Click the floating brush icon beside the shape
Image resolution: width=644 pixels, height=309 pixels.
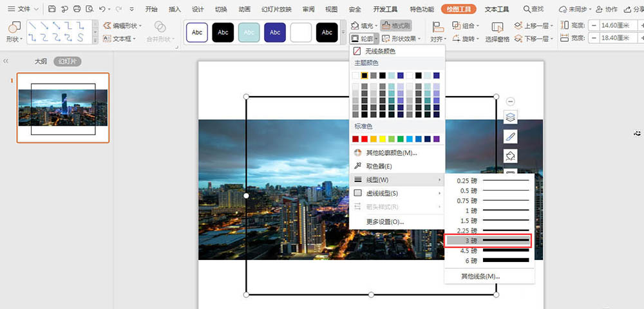tap(510, 136)
